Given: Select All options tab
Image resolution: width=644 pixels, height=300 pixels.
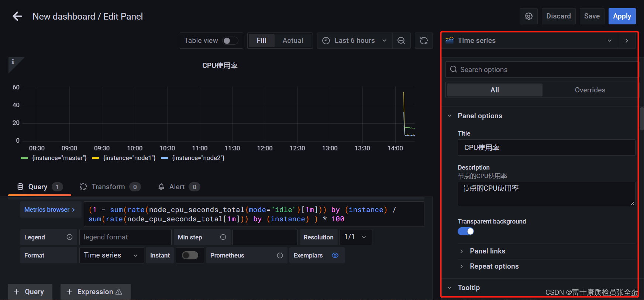Looking at the screenshot, I should [x=495, y=90].
